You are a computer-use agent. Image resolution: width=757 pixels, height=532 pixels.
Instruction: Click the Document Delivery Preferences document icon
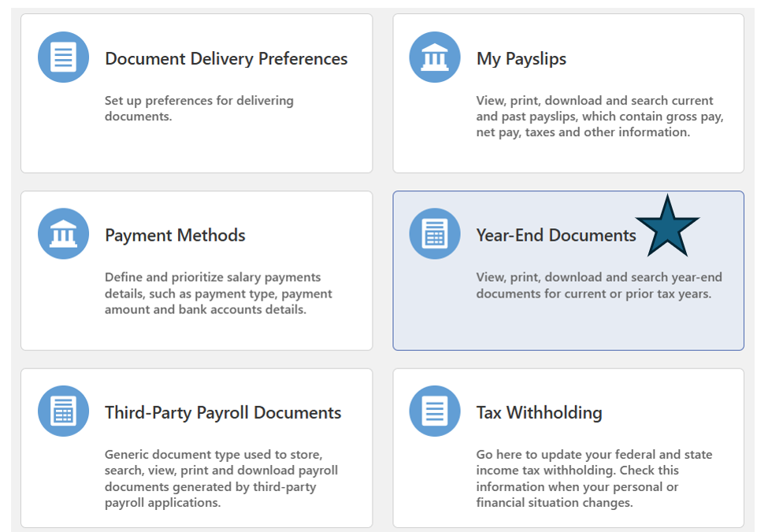(63, 56)
